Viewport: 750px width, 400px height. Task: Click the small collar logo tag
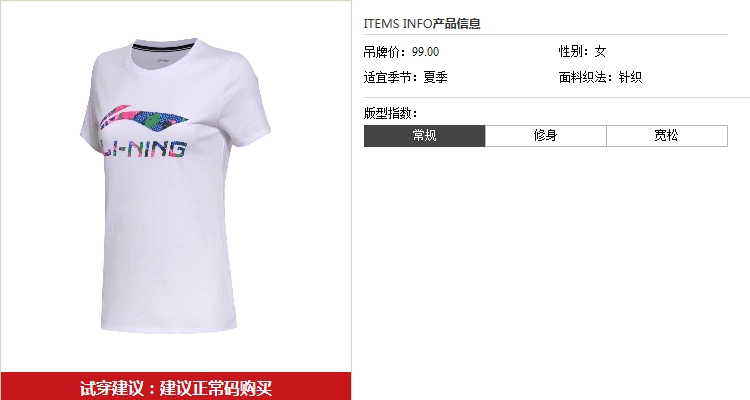pos(164,61)
